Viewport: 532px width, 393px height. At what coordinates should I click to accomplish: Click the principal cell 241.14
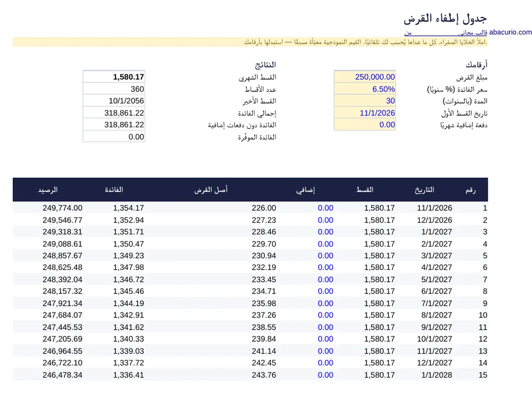[264, 351]
